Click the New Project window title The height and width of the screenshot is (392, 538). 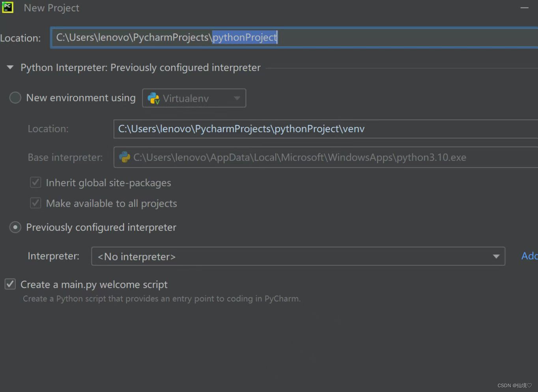[51, 8]
